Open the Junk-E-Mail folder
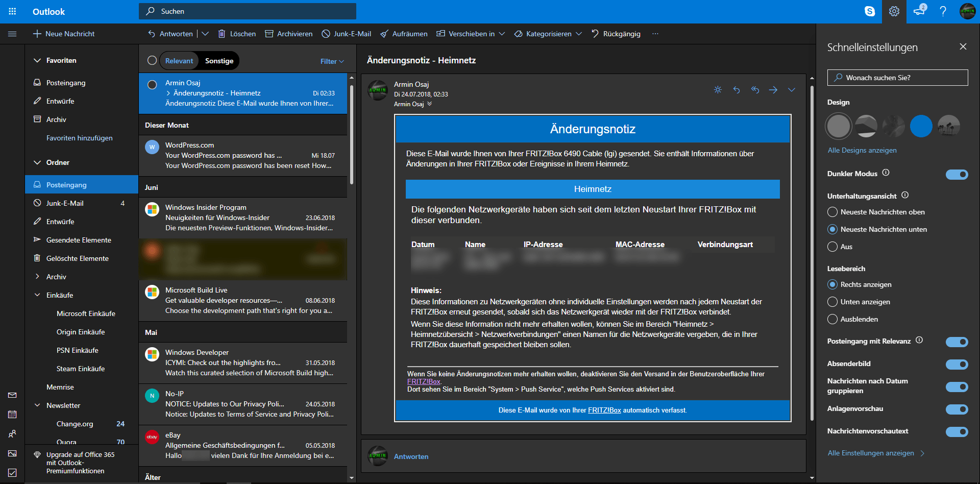980x484 pixels. click(x=82, y=203)
